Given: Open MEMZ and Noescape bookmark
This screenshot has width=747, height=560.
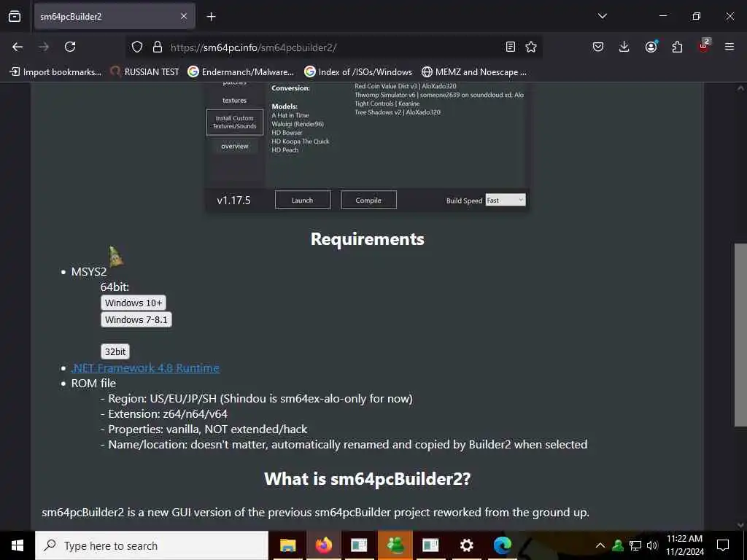Looking at the screenshot, I should click(474, 72).
